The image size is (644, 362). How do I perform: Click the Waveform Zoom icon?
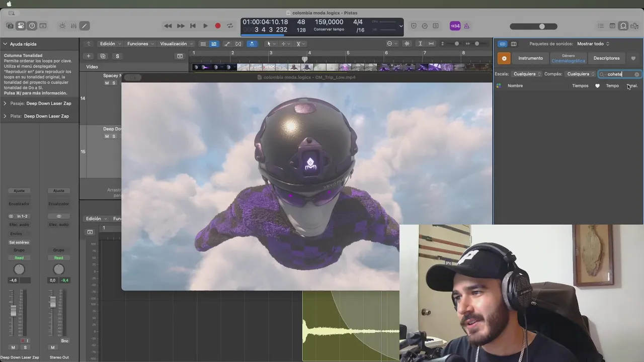(x=407, y=44)
